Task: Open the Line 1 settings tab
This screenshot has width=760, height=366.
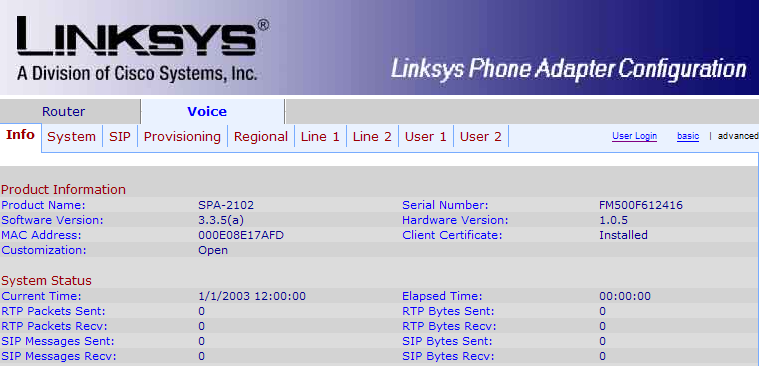Action: click(320, 137)
